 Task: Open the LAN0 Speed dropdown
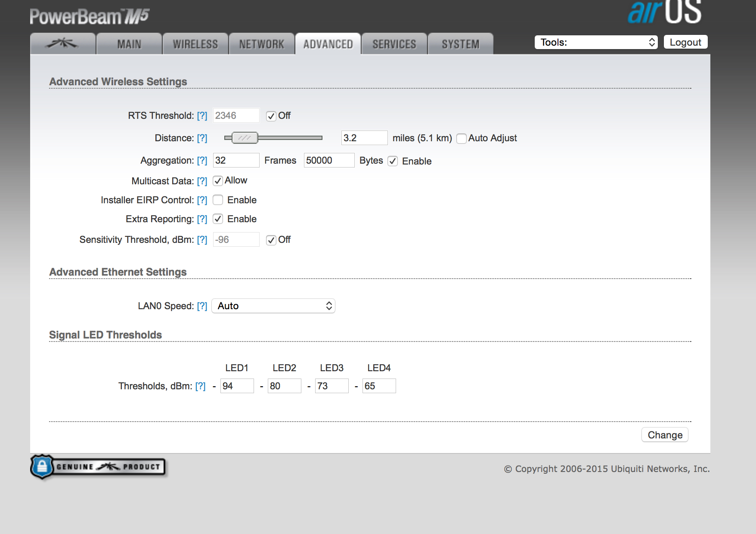(273, 306)
